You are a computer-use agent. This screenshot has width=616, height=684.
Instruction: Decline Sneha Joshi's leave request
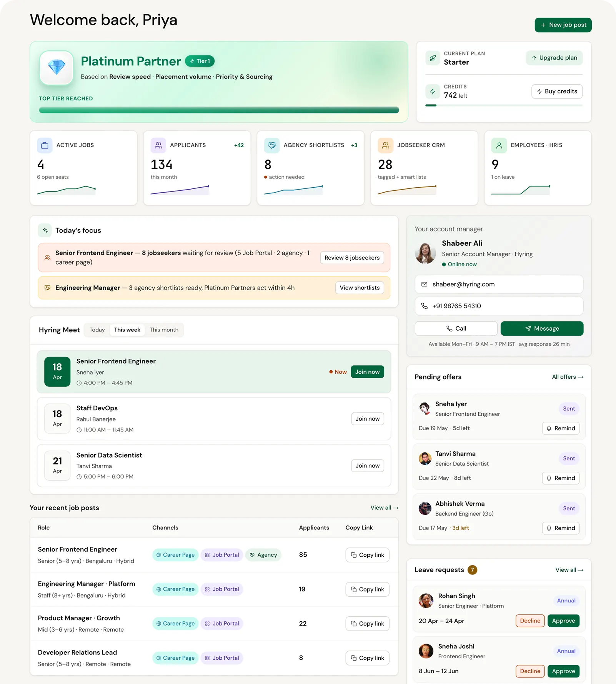(530, 671)
